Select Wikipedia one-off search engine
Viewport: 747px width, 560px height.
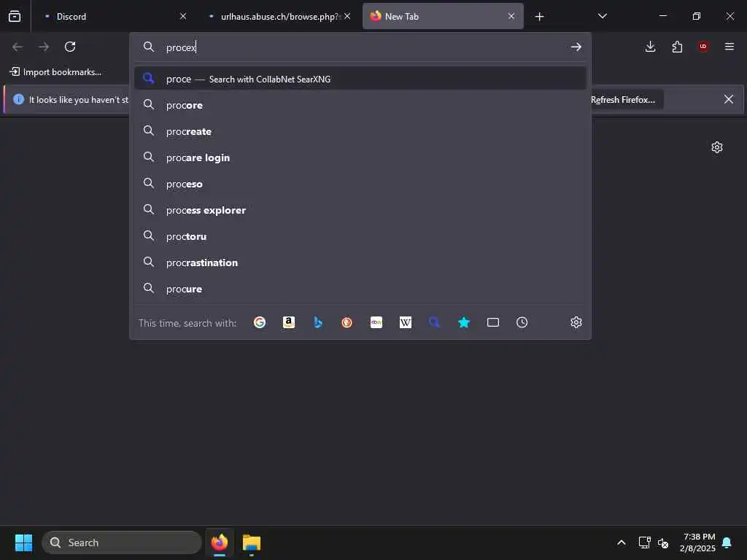tap(406, 322)
